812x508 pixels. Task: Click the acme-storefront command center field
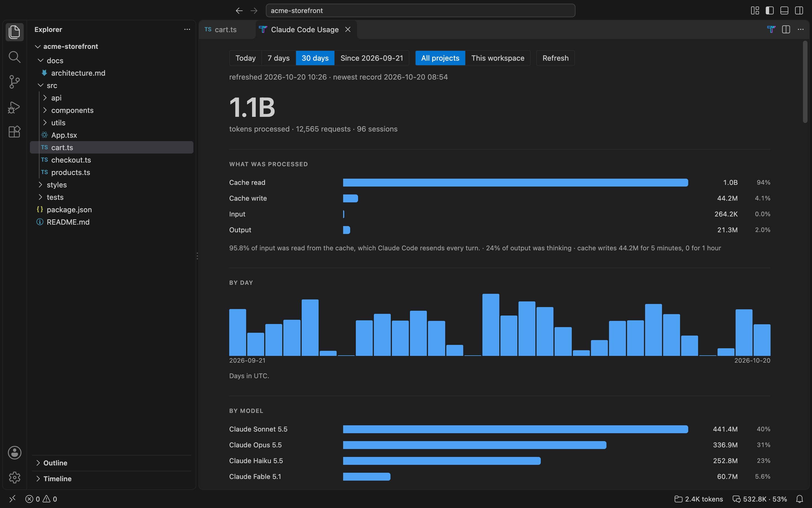tap(420, 11)
